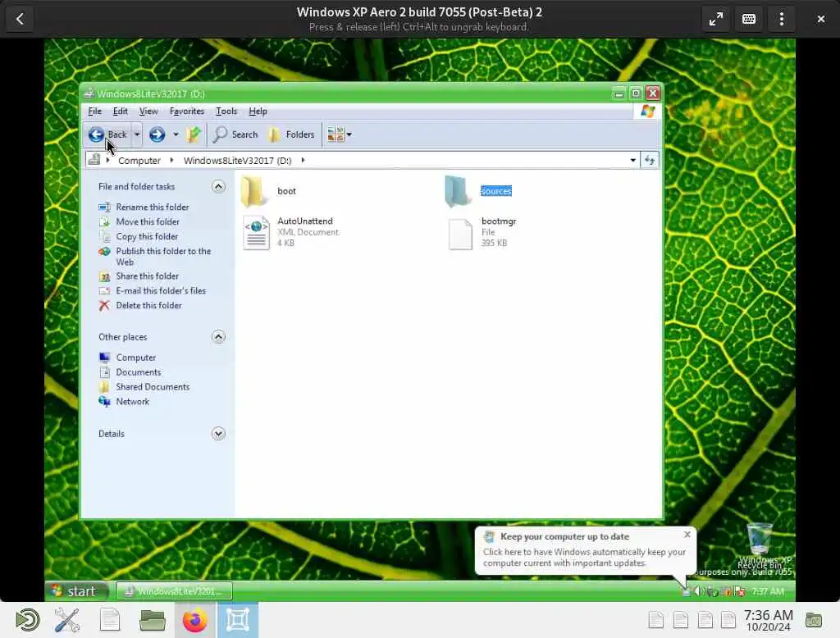
Task: Click the volume icon in XP tray
Action: point(698,591)
